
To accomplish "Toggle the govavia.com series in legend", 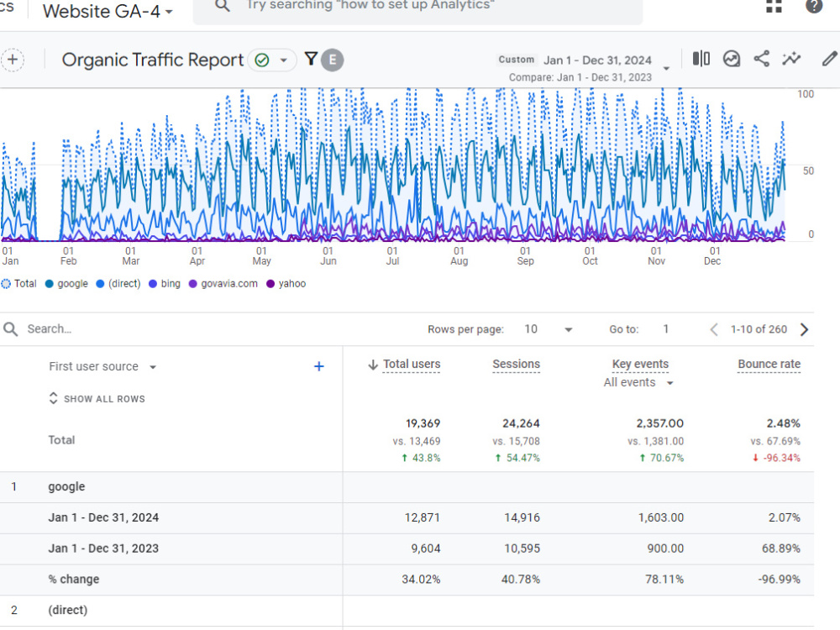I will pyautogui.click(x=223, y=284).
